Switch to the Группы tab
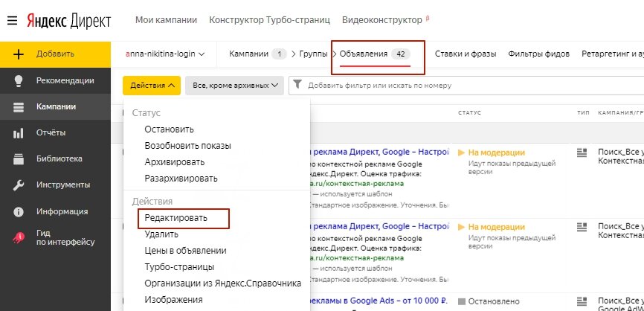The image size is (644, 311). [x=313, y=54]
